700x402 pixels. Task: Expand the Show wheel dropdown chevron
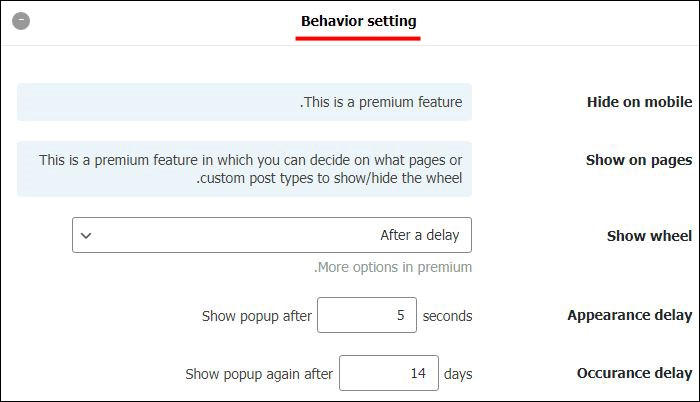pyautogui.click(x=86, y=235)
